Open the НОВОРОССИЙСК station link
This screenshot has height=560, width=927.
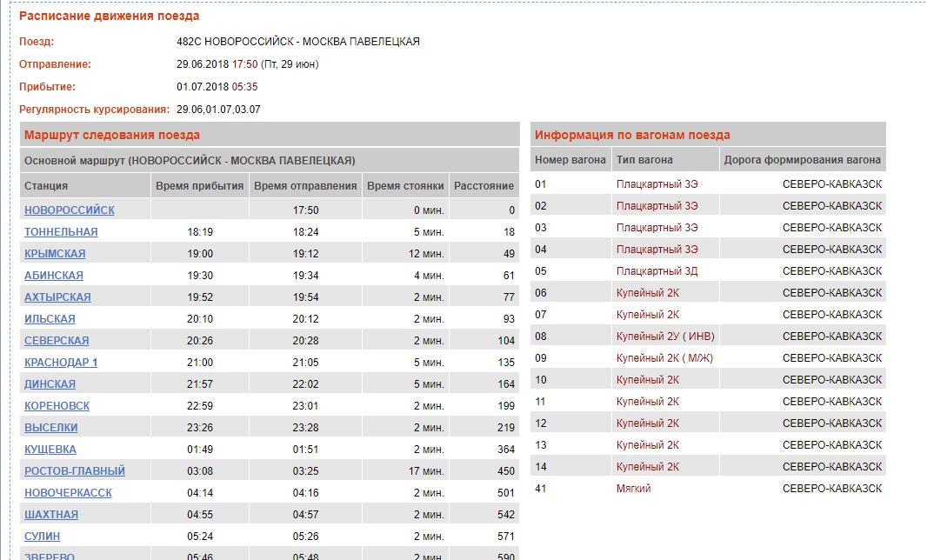click(70, 210)
